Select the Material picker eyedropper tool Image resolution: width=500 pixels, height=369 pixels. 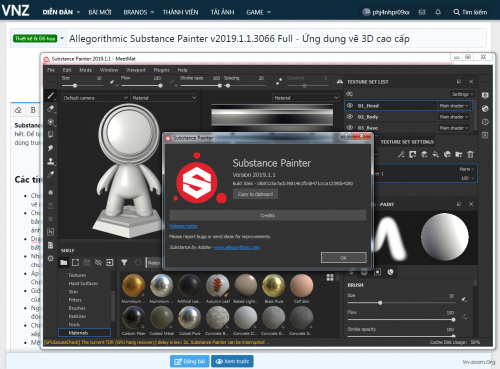pyautogui.click(x=51, y=174)
